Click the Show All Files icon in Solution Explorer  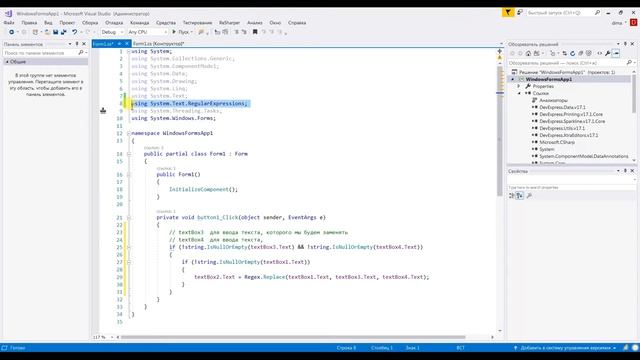coord(589,53)
